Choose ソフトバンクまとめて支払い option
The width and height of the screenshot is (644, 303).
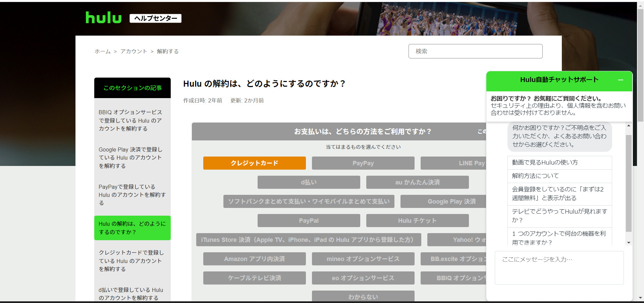[309, 201]
